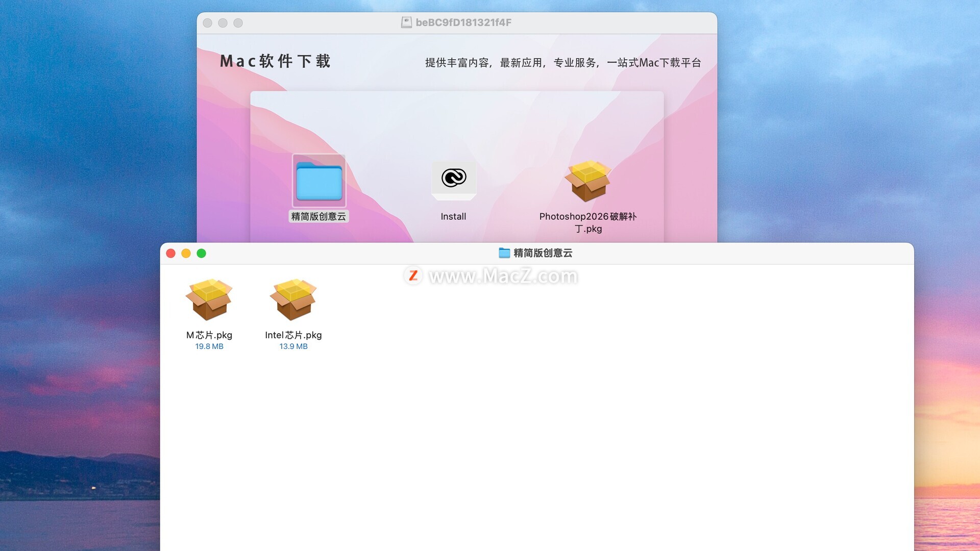Click the yellow minimize button of front window
Screen dimensions: 980x551
186,254
